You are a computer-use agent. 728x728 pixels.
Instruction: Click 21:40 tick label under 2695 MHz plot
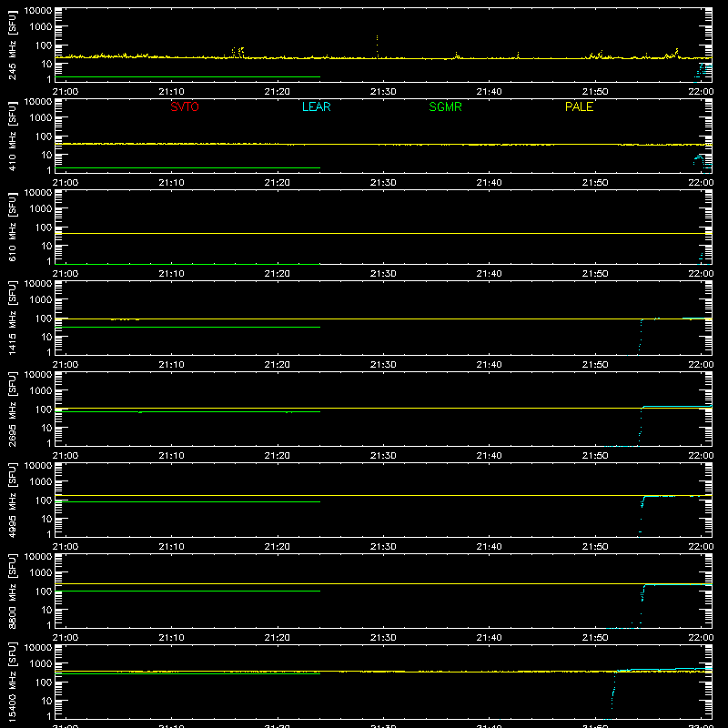(x=489, y=456)
